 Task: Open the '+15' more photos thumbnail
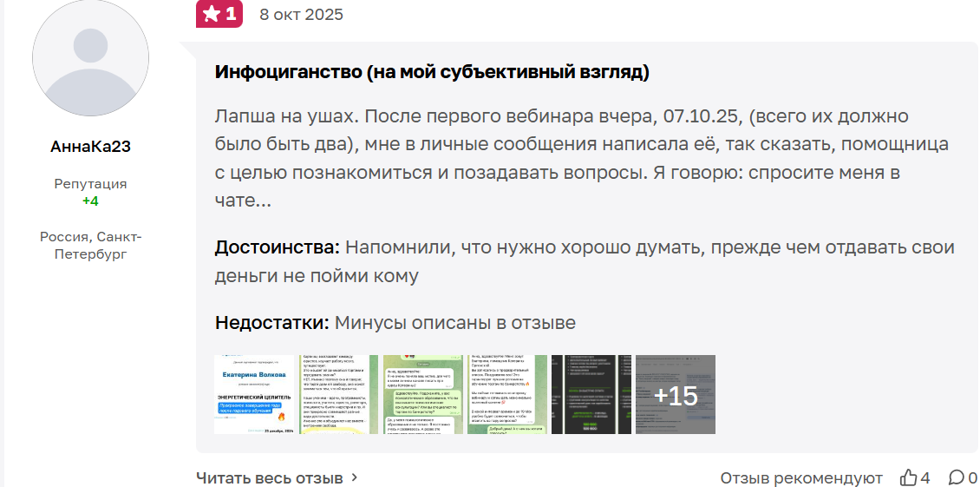(676, 394)
